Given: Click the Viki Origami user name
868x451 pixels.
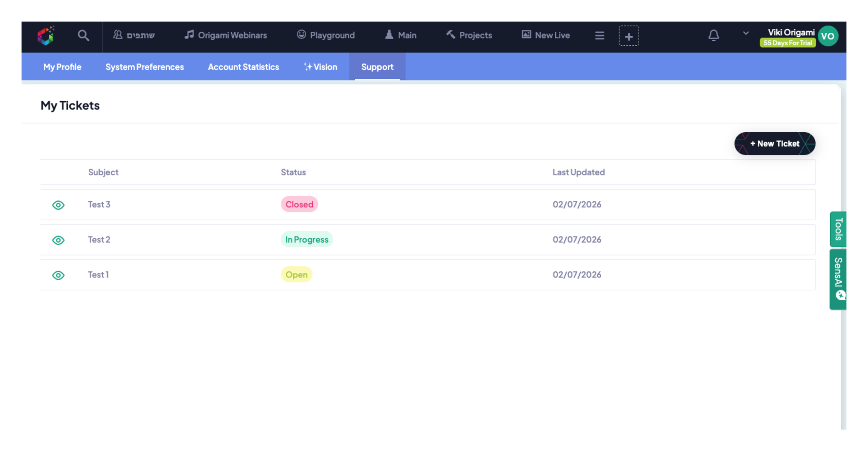Looking at the screenshot, I should coord(791,32).
